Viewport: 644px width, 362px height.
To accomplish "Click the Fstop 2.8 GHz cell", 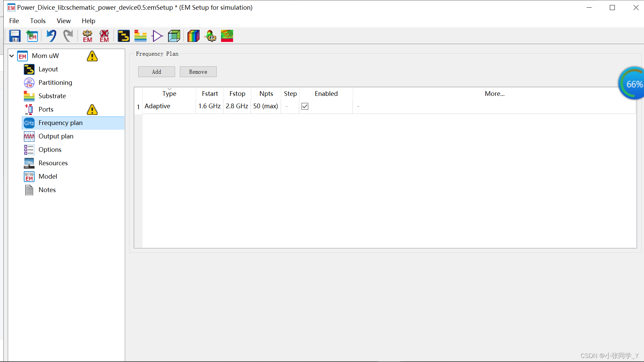I will click(x=237, y=106).
